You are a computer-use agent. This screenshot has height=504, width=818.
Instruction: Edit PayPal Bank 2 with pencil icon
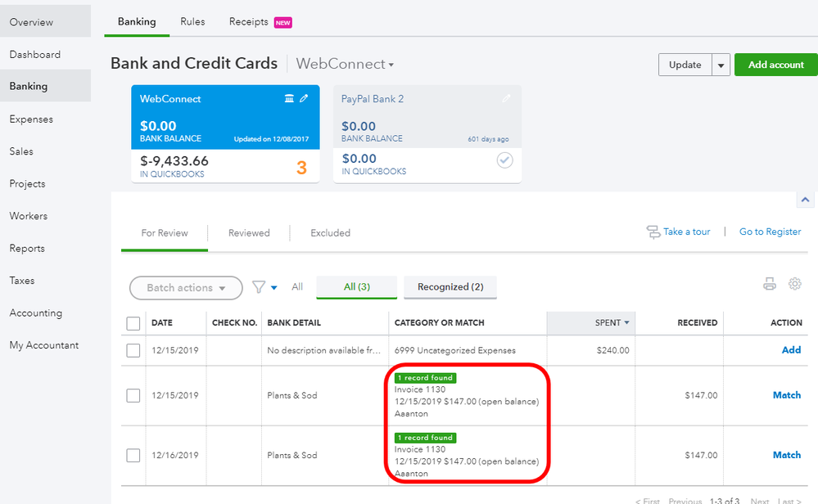(x=506, y=98)
